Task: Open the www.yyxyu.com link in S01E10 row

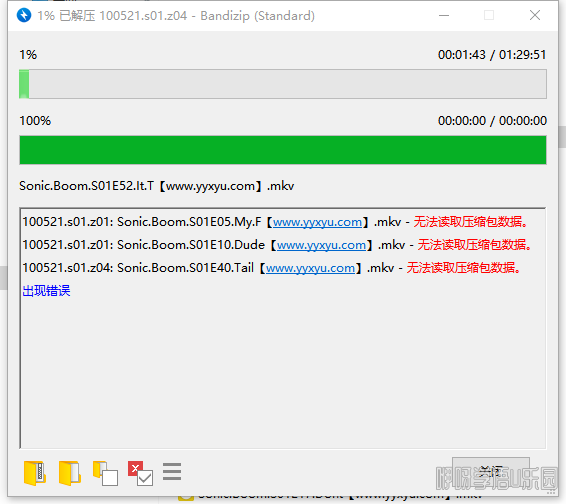Action: (x=321, y=245)
